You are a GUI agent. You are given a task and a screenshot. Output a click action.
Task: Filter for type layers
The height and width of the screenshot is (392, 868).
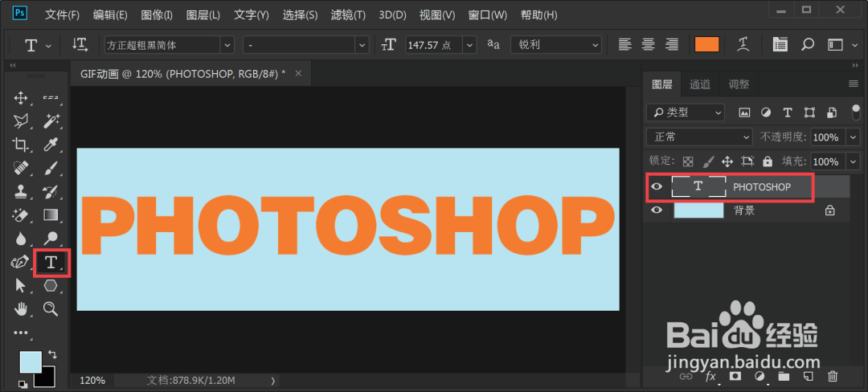click(787, 112)
